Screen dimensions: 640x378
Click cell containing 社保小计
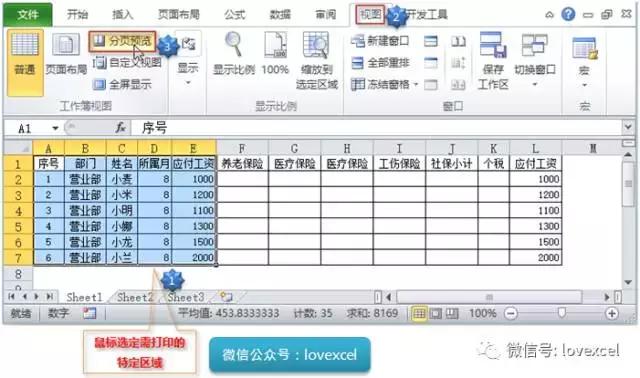coord(451,164)
